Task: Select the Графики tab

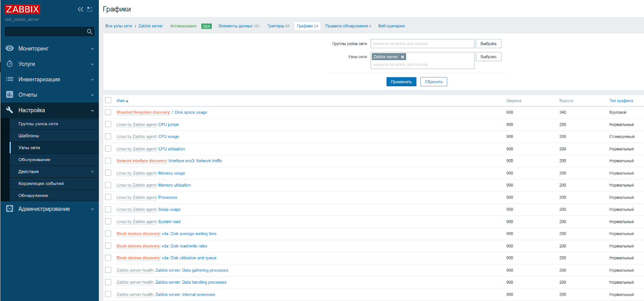Action: pyautogui.click(x=308, y=26)
